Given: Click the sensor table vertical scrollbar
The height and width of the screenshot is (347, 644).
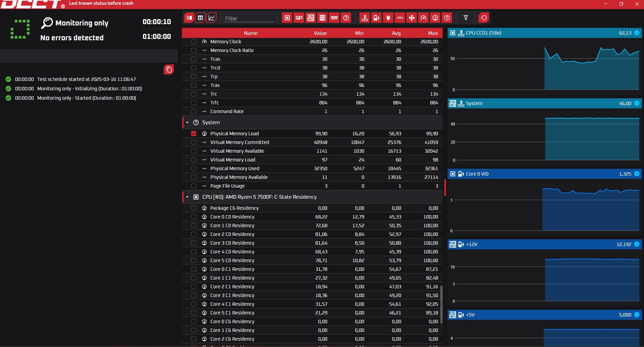Looking at the screenshot, I should [x=445, y=188].
